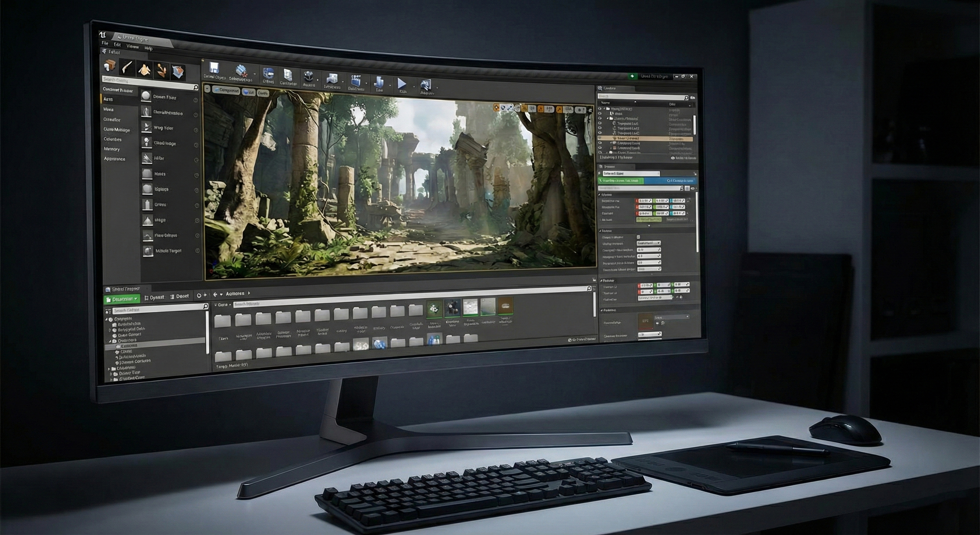Collapse the root folder in content browser tree
Viewport: 980px width, 535px height.
pos(107,319)
